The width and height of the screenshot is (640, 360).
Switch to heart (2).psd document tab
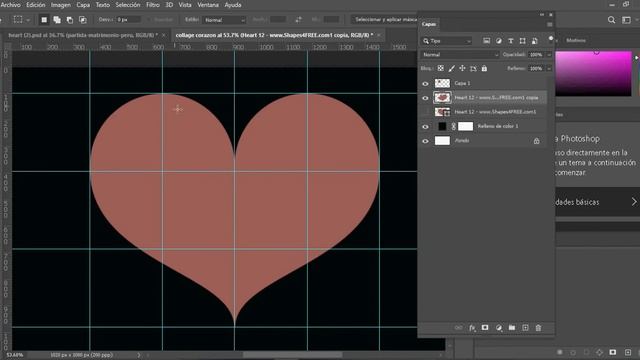(x=83, y=35)
